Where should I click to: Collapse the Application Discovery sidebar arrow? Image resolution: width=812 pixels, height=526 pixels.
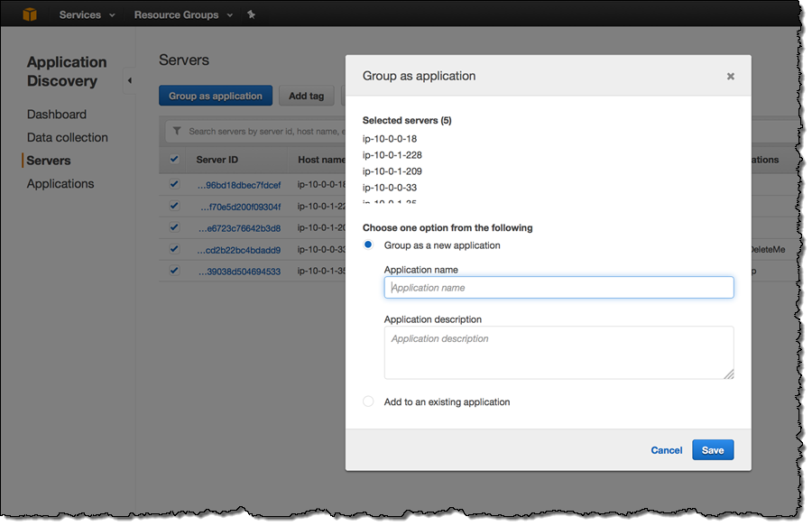coord(129,79)
